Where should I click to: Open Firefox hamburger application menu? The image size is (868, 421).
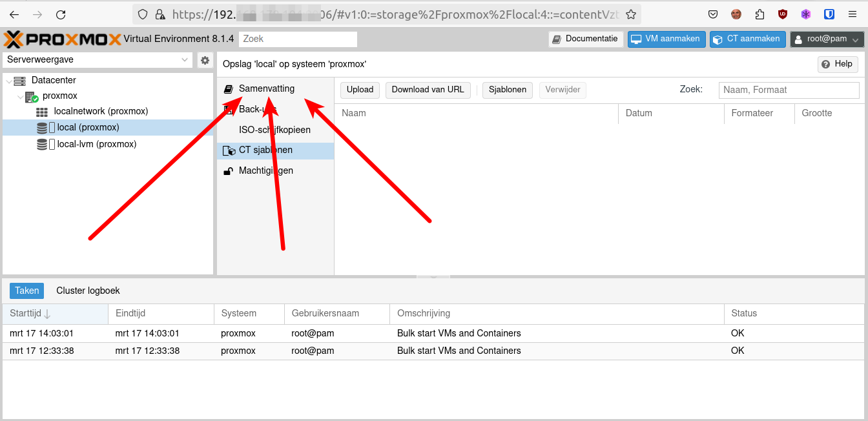click(852, 14)
